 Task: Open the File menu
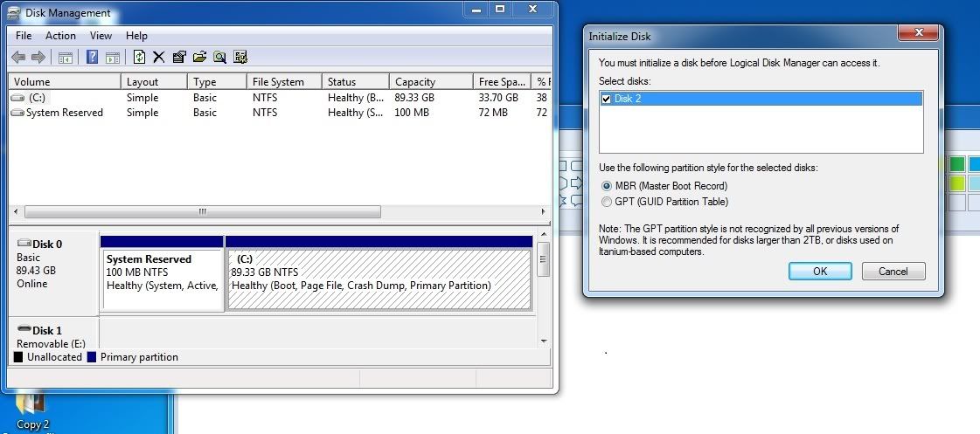pos(23,36)
